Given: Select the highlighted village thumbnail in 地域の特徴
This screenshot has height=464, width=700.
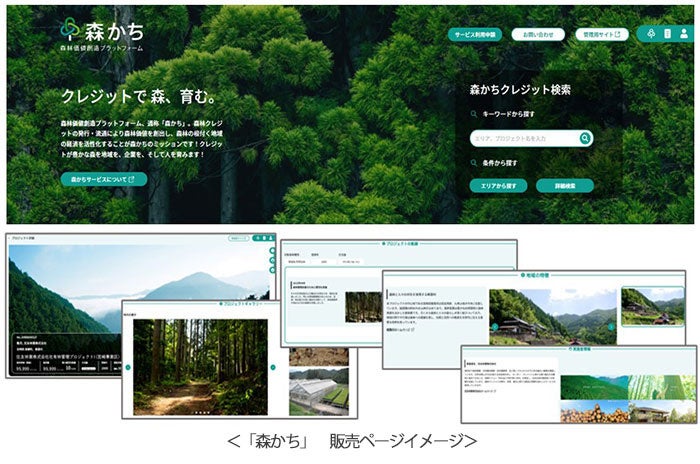Looking at the screenshot, I should pyautogui.click(x=653, y=306).
